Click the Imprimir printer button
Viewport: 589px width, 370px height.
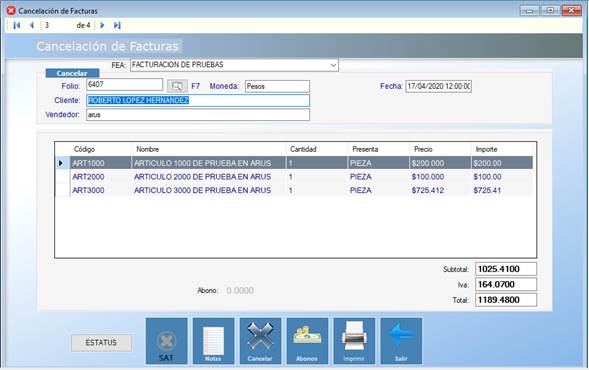tap(354, 341)
